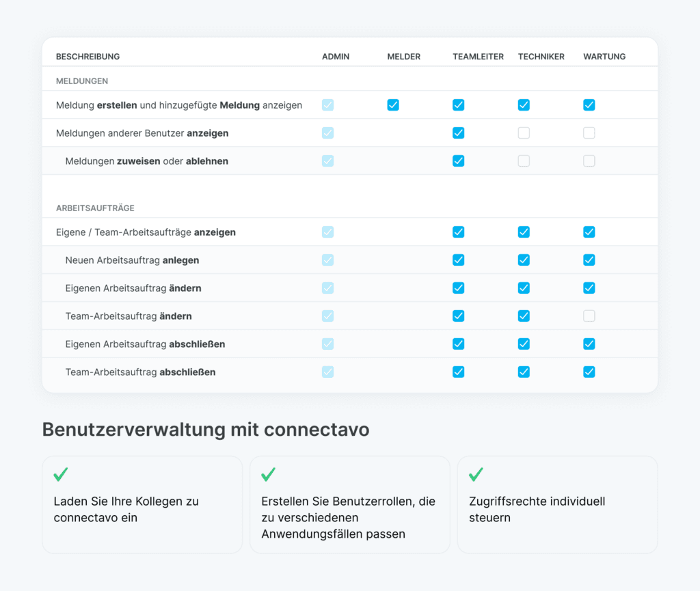The width and height of the screenshot is (700, 591).
Task: Click the WARTUNG column header
Action: tap(604, 57)
